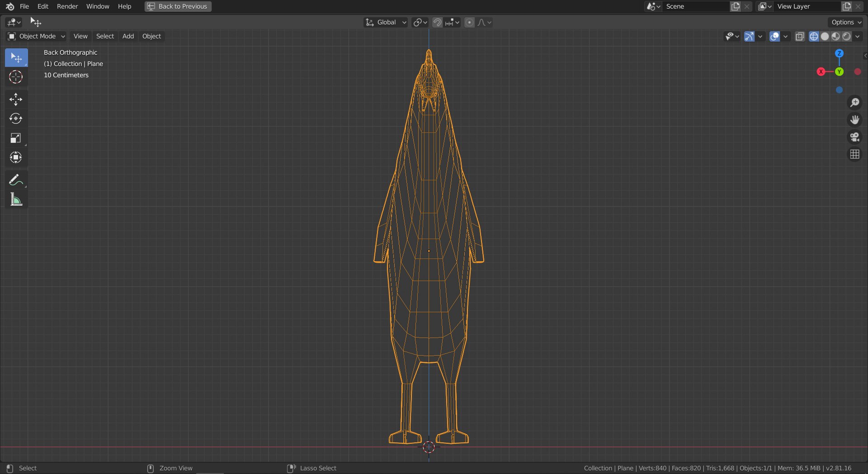The image size is (868, 474).
Task: Switch perspective/orthographic grid button
Action: [854, 155]
